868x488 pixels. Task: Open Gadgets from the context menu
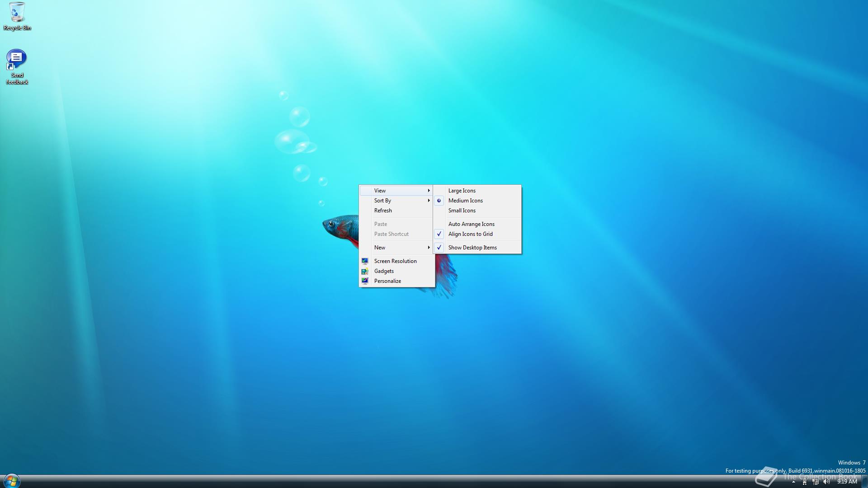397,271
